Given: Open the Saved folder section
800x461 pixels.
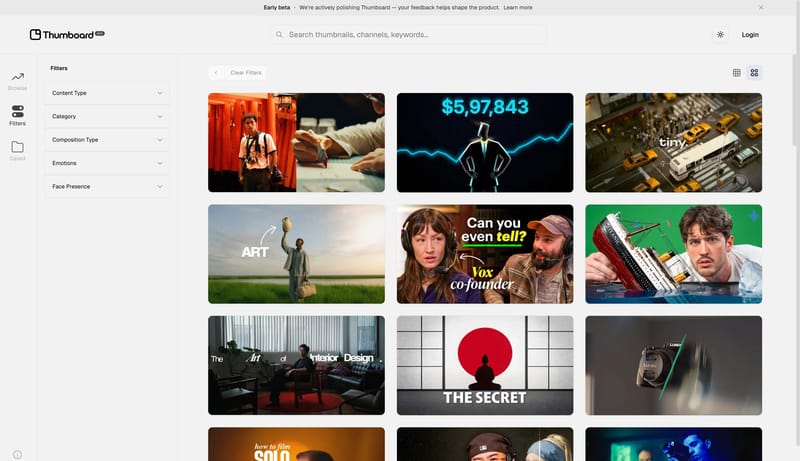Looking at the screenshot, I should coord(17,151).
